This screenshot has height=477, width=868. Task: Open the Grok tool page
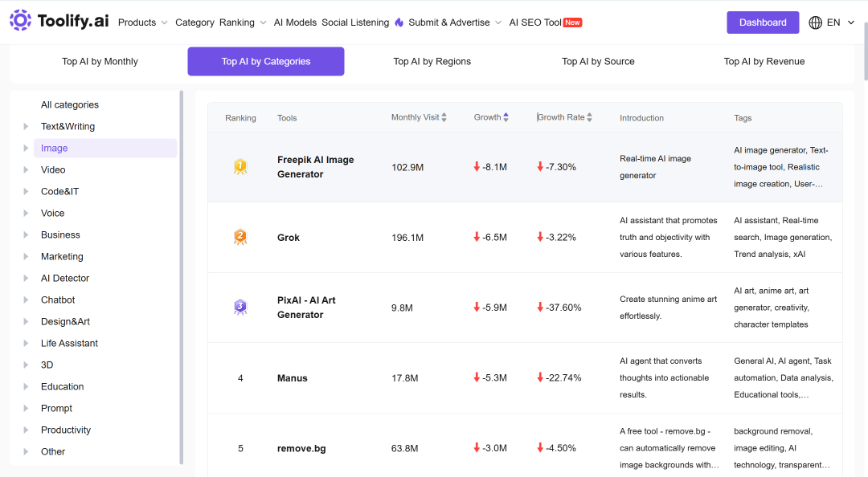click(x=289, y=238)
